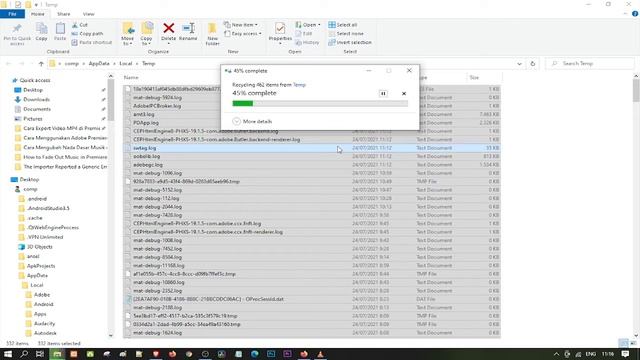Switch to the Share tab
Viewport: 640px width, 360px height.
[x=63, y=14]
